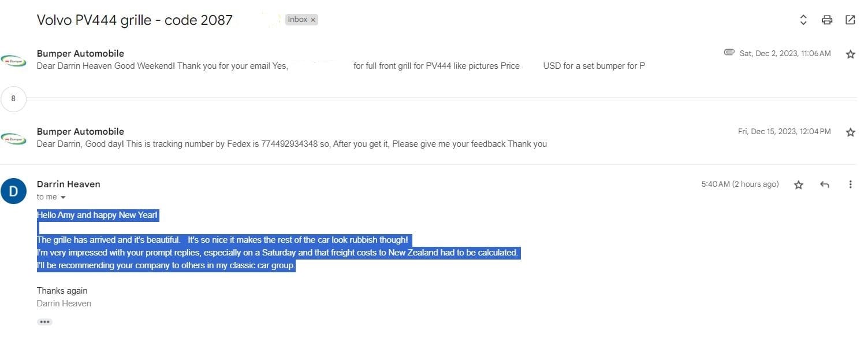Show trimmed content ellipsis button

point(44,322)
